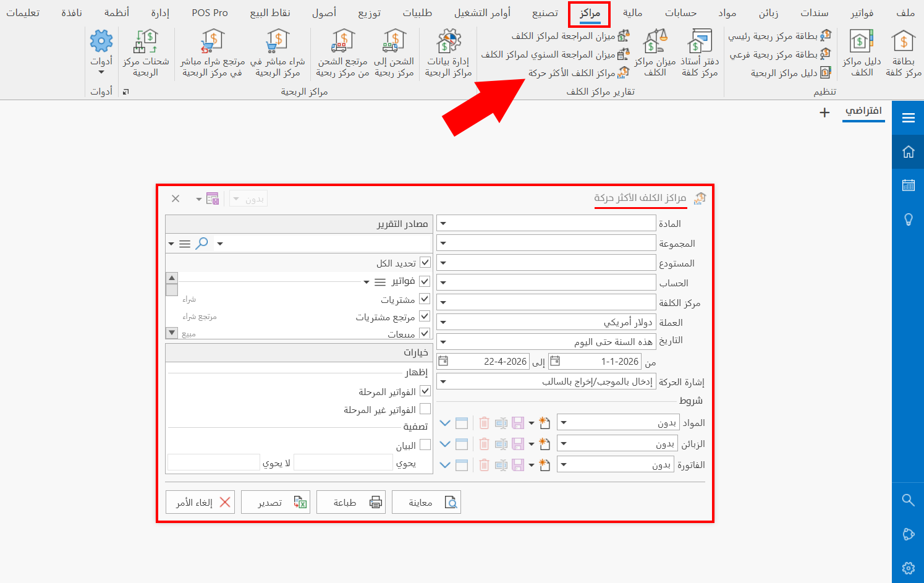Open the settings gear in sidebar

coord(908,568)
